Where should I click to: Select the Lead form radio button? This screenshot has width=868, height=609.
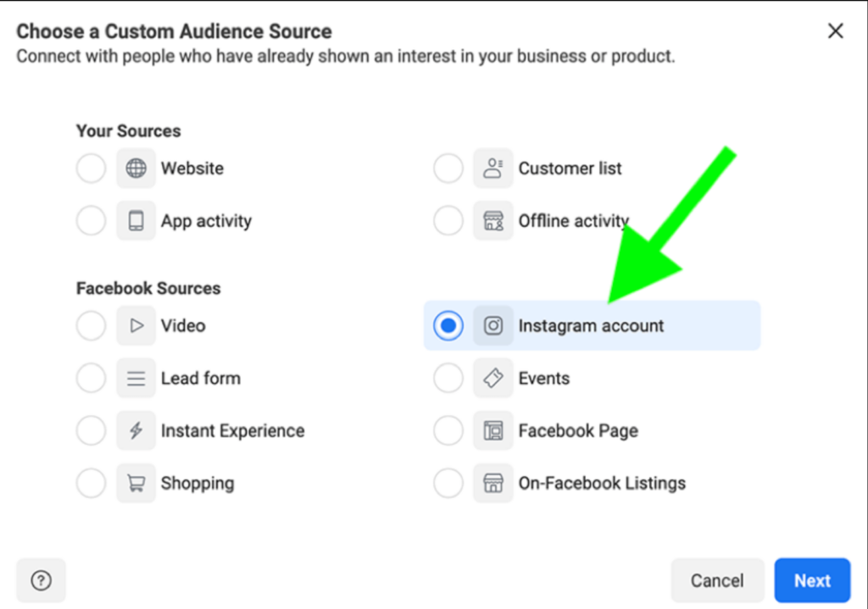[x=91, y=379]
